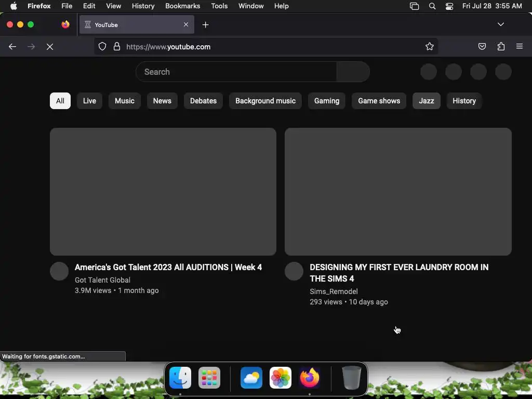Save the page to Pocket

point(482,46)
